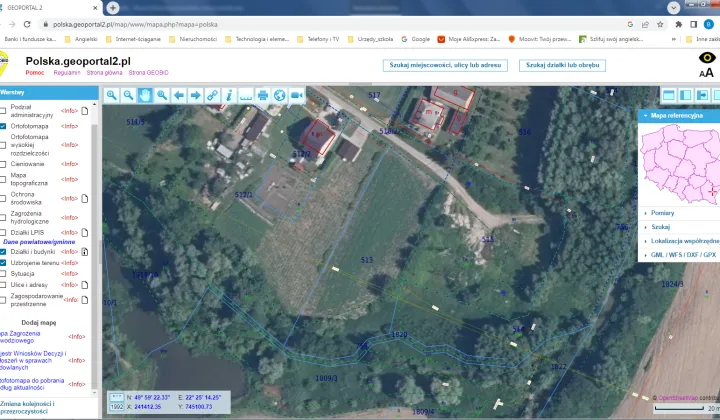Screen dimensions: 720x420
Task: Expand the Pomiary panel section
Action: coord(662,212)
